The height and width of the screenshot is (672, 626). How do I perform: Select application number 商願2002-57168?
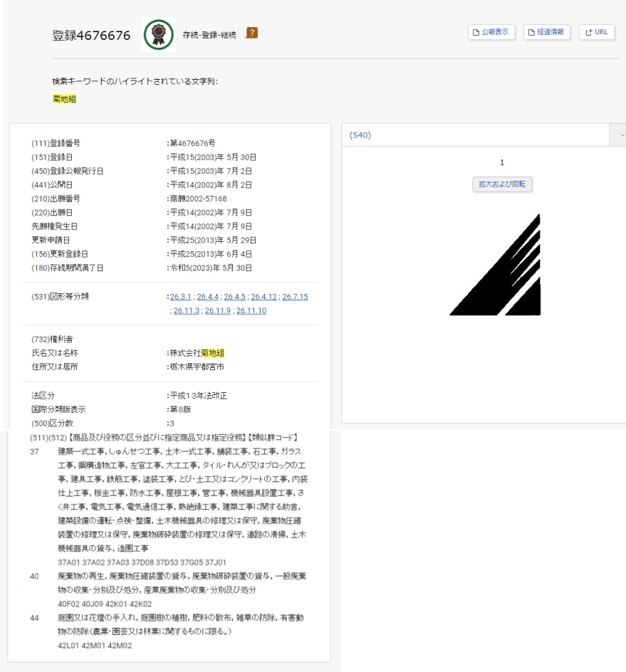(199, 199)
